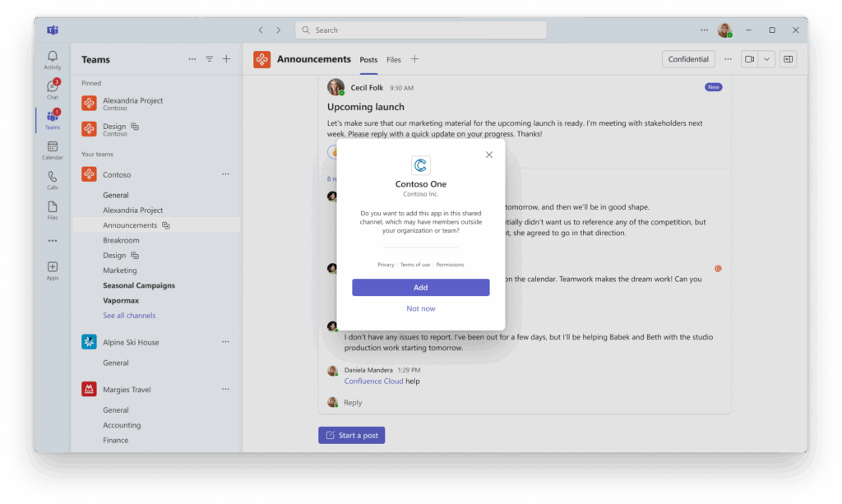Open the Calendar app icon
This screenshot has width=842, height=504.
point(53,150)
